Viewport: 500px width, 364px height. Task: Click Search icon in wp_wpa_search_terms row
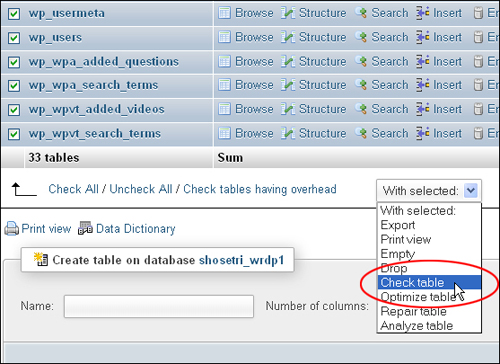(x=361, y=85)
